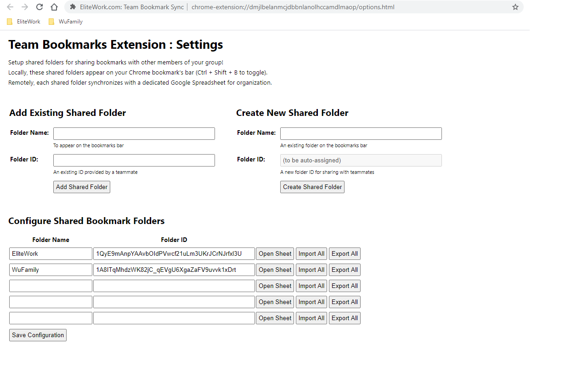The width and height of the screenshot is (588, 368).
Task: Reload the current page
Action: [x=40, y=7]
